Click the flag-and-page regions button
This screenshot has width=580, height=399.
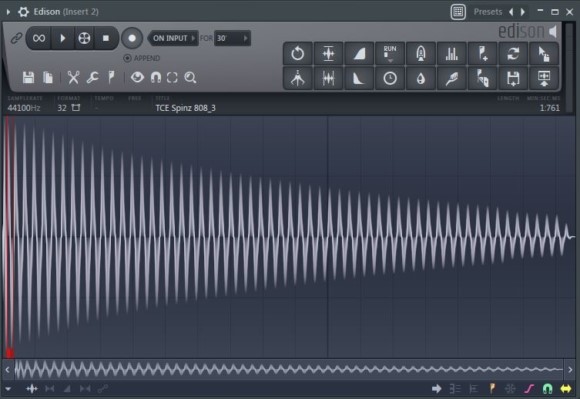click(482, 78)
